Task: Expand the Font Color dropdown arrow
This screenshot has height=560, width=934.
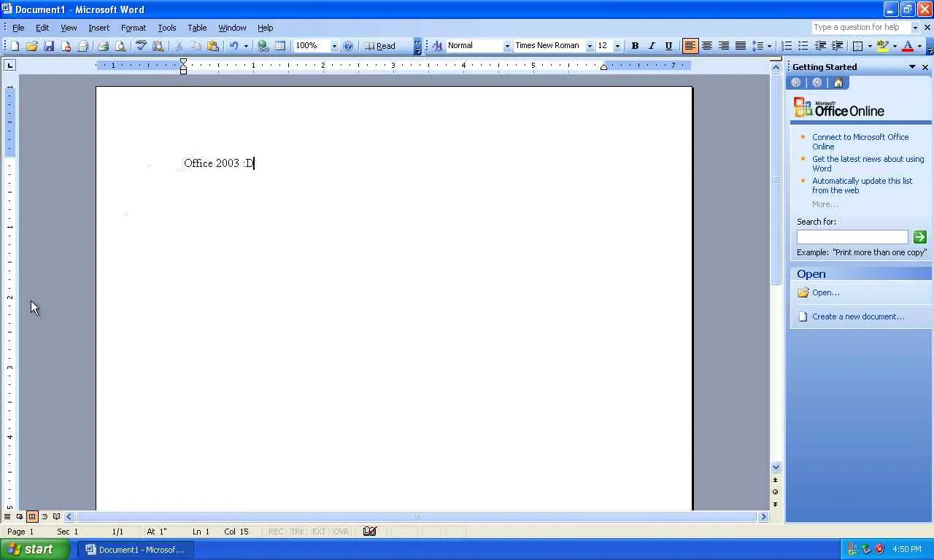Action: click(x=919, y=46)
